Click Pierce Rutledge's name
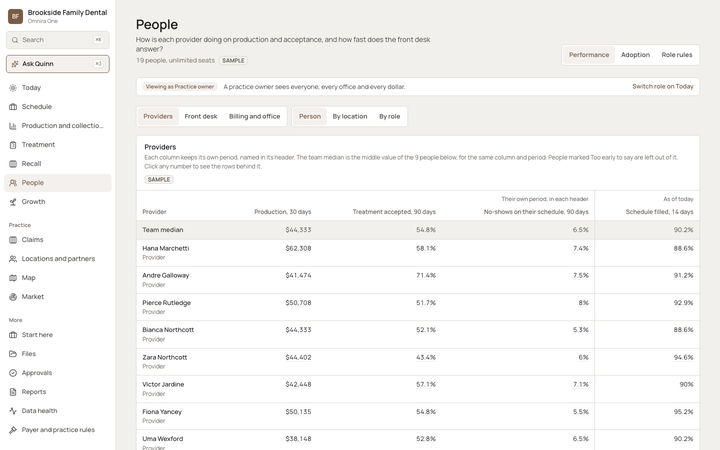Screen dimensions: 720x450 point(166,303)
